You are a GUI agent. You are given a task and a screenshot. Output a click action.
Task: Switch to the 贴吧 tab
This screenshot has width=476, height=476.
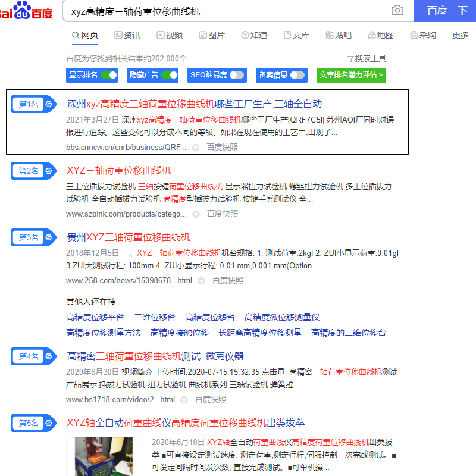pos(339,35)
